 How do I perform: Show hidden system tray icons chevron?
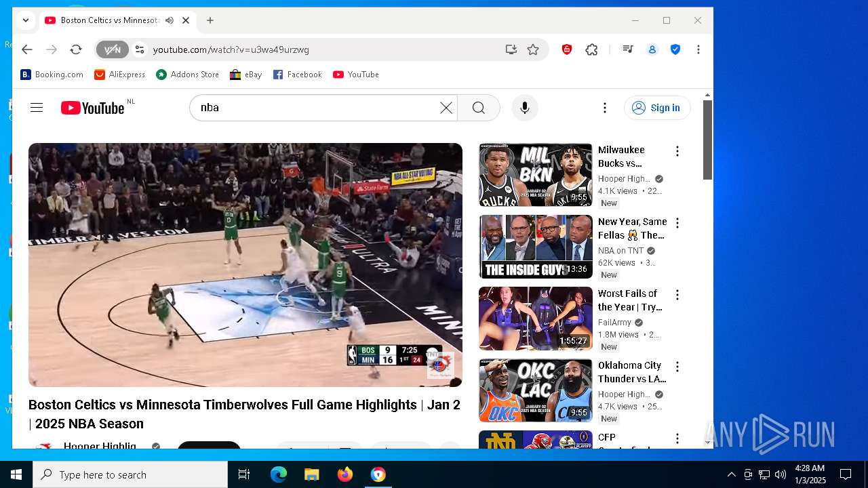731,474
